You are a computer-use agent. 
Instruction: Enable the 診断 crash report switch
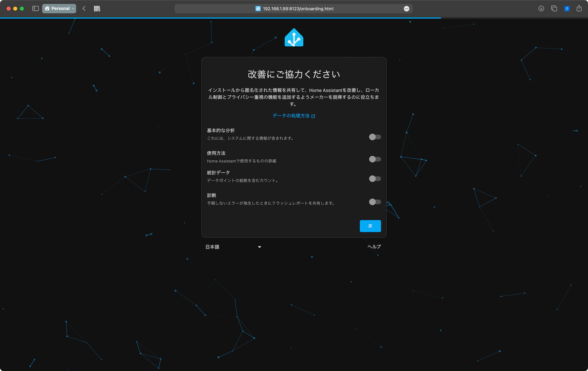tap(375, 202)
